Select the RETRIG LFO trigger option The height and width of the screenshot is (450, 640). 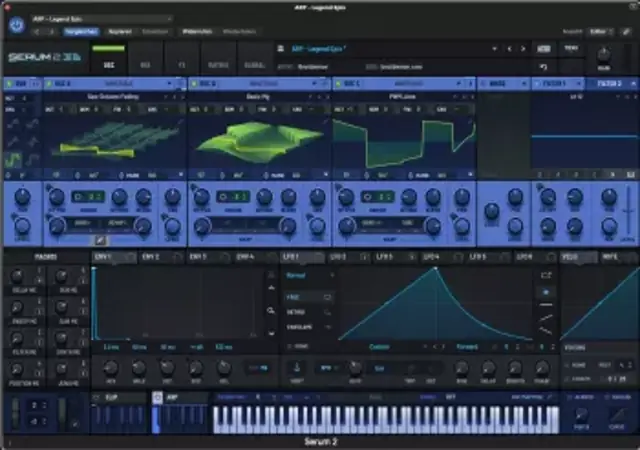click(300, 312)
